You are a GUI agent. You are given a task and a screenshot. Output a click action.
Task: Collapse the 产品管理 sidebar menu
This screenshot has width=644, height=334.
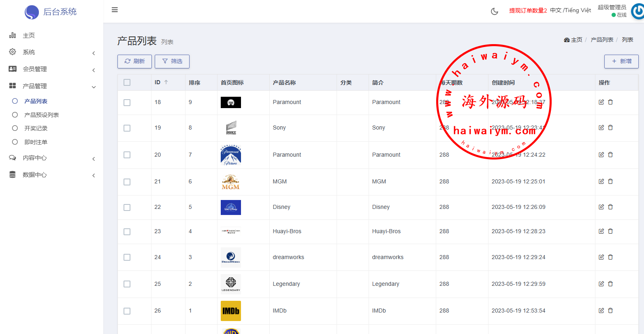[x=52, y=86]
